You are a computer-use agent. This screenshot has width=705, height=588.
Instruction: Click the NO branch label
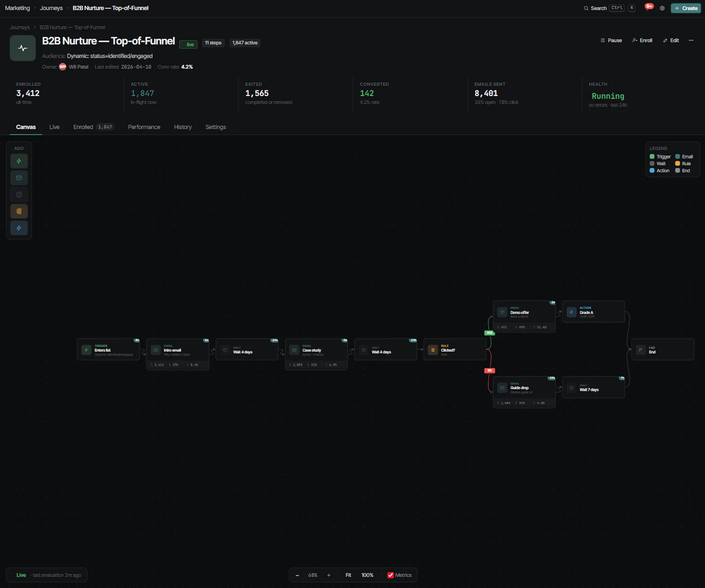[490, 371]
